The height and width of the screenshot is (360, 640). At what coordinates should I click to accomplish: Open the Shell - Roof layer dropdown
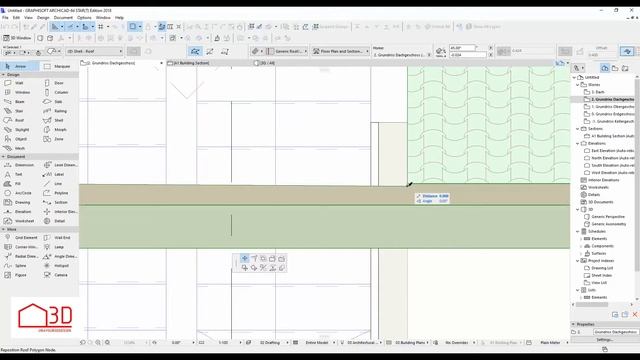(95, 51)
